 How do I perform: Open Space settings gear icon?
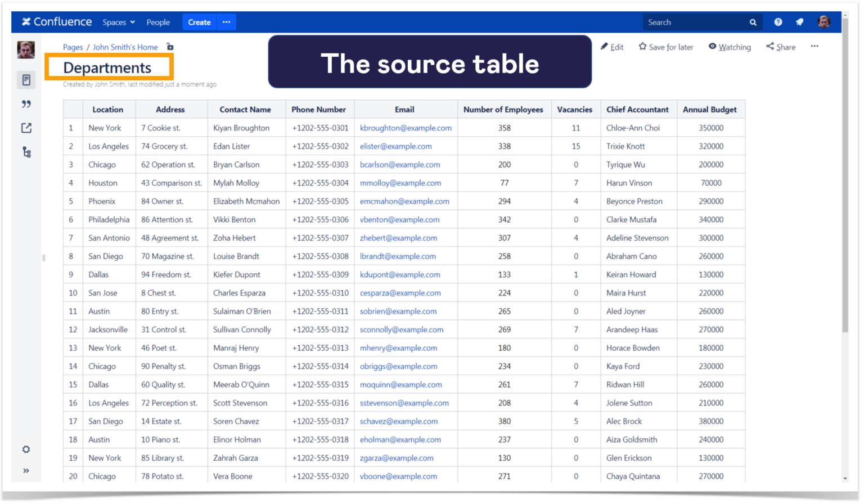[x=26, y=449]
